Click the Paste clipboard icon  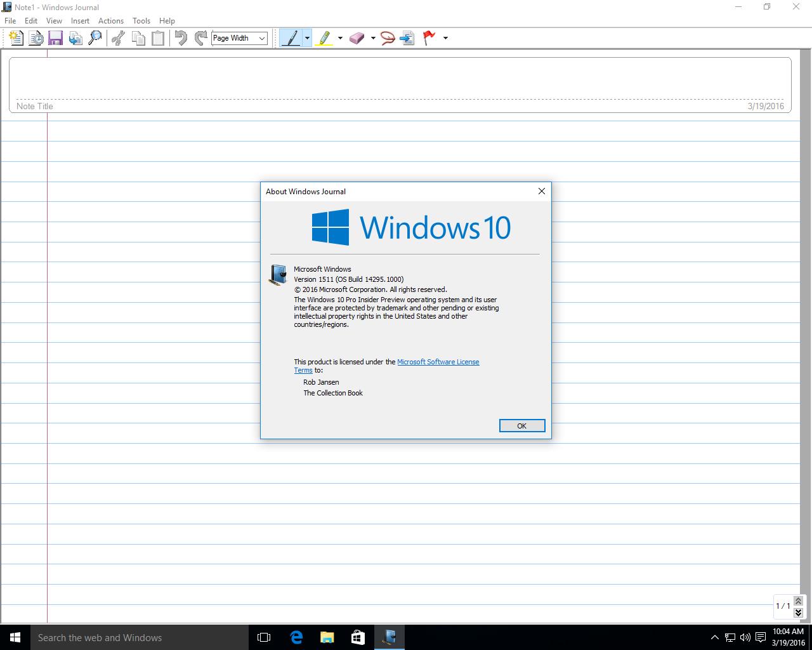pyautogui.click(x=157, y=38)
